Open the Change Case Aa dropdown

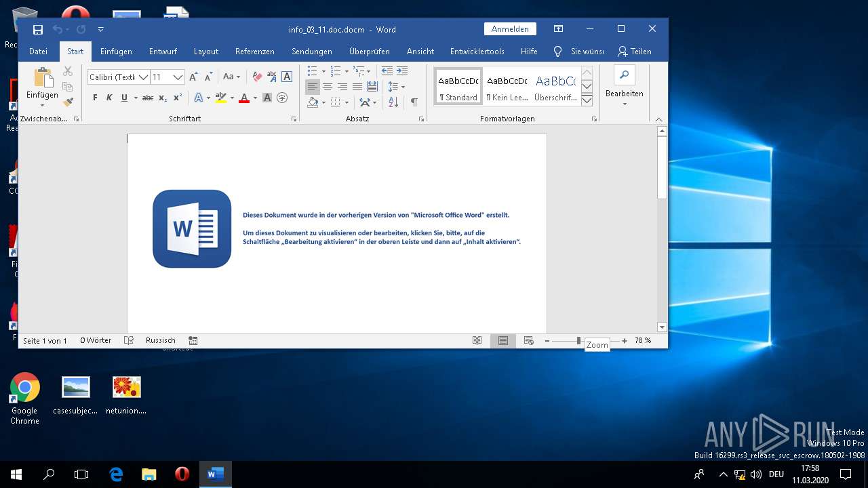click(232, 77)
